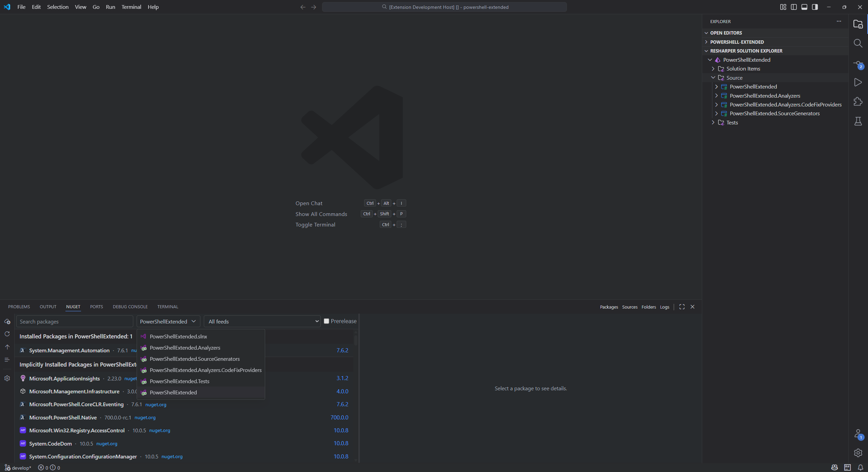Open the Selection menu
Viewport: 868px width, 472px height.
(x=58, y=7)
